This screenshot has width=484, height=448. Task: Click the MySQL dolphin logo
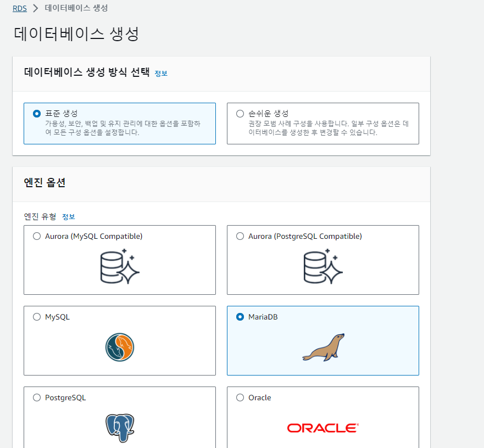click(120, 347)
